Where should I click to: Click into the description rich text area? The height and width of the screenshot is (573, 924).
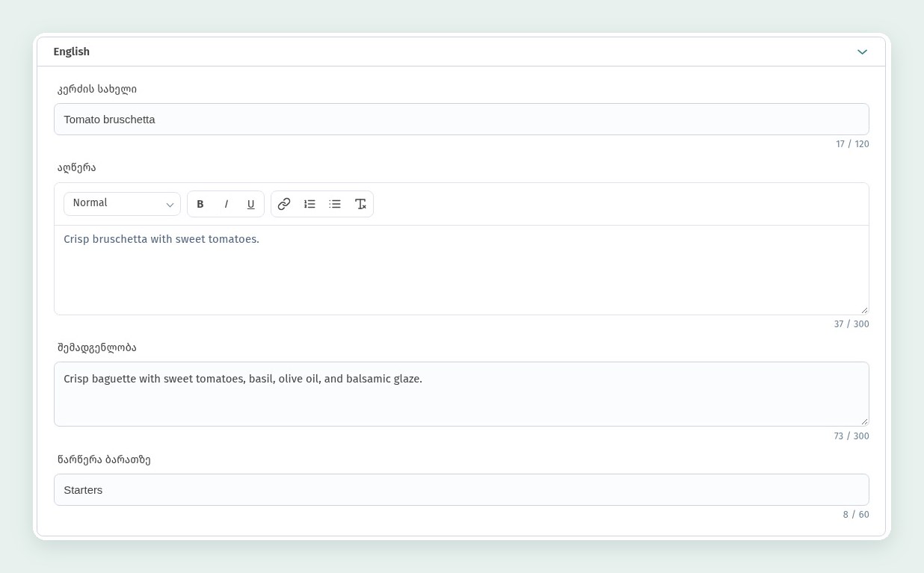(461, 270)
